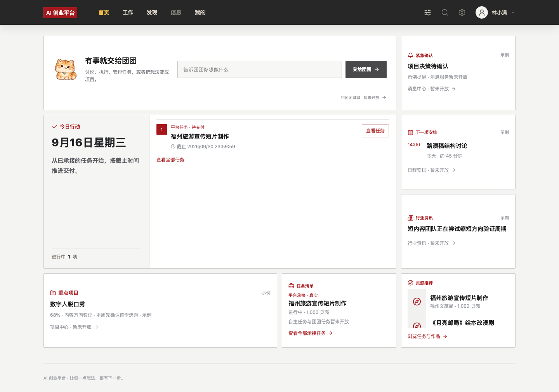Open the 信息 tab
Viewport: 559px width, 392px height.
176,12
